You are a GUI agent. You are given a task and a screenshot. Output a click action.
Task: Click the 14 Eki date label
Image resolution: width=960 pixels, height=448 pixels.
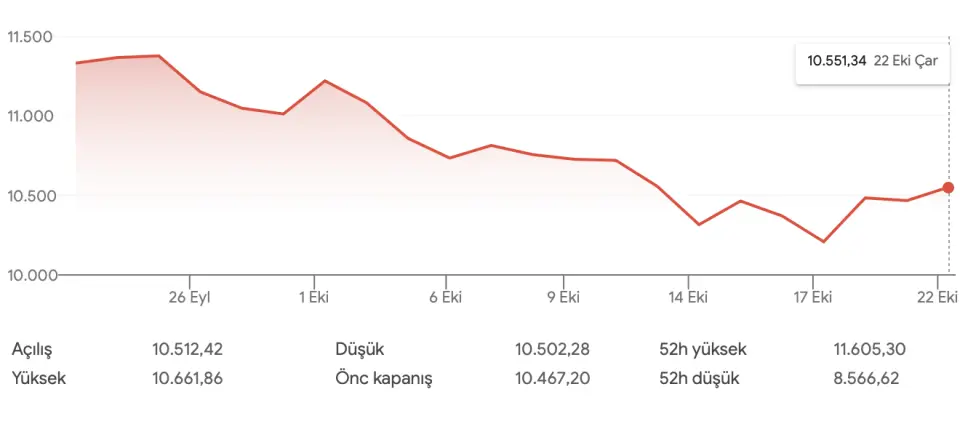tap(688, 296)
